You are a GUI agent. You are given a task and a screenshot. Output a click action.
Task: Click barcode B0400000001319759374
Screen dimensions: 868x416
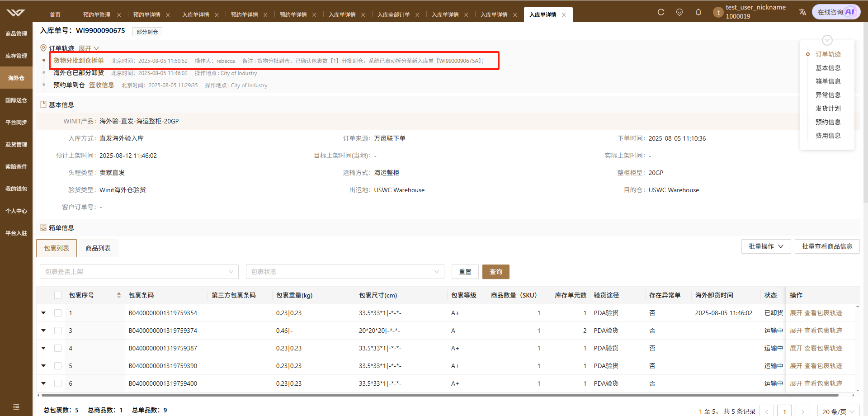(x=163, y=331)
